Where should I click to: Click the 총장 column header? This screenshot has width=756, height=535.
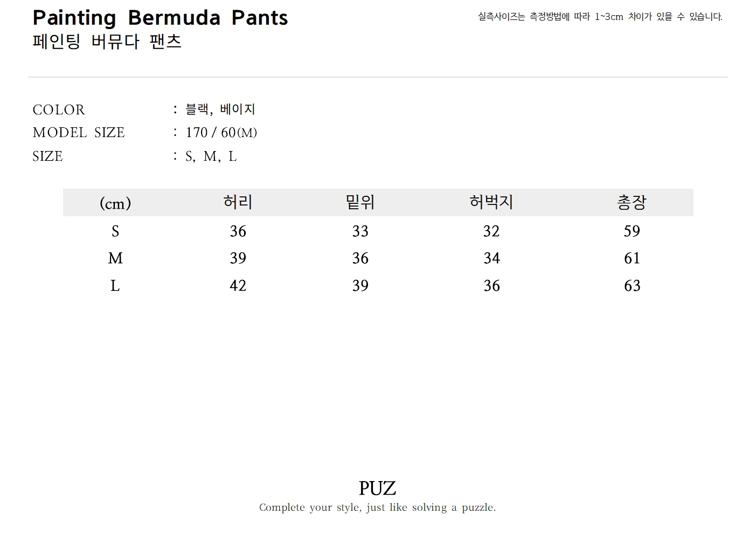632,202
